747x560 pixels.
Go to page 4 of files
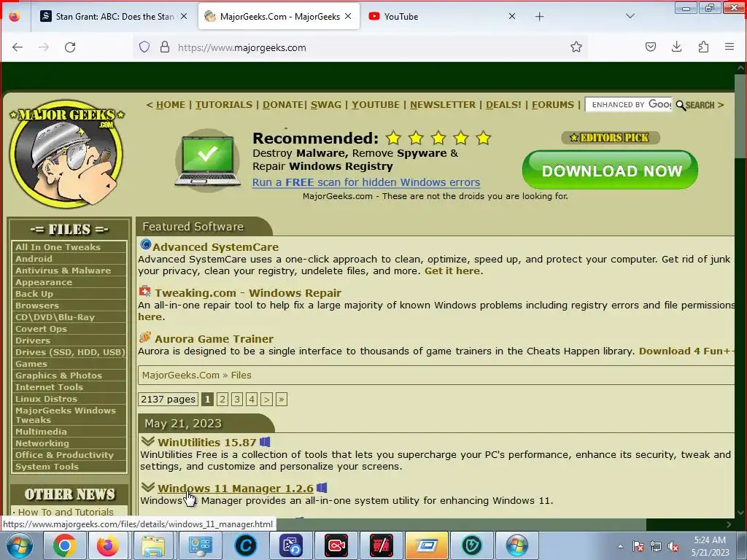point(252,399)
